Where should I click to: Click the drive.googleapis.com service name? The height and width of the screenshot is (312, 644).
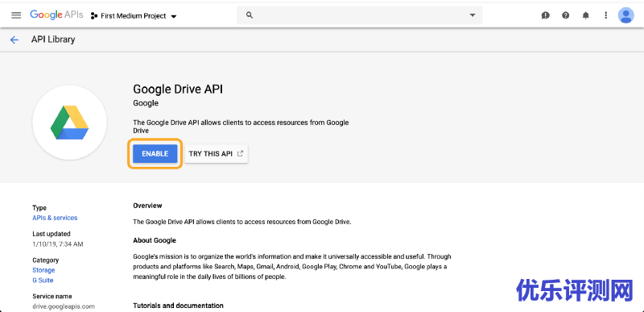coord(64,306)
